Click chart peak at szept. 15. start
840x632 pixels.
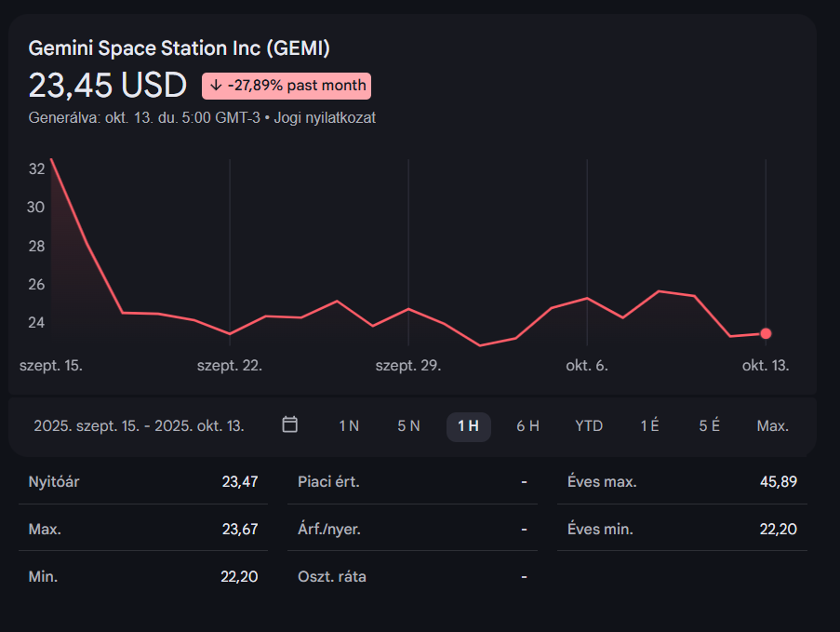click(51, 160)
